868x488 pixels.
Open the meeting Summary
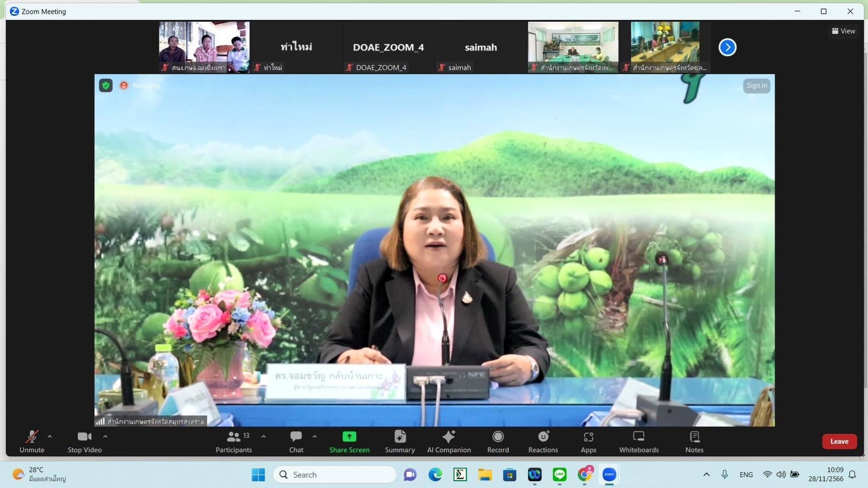400,441
